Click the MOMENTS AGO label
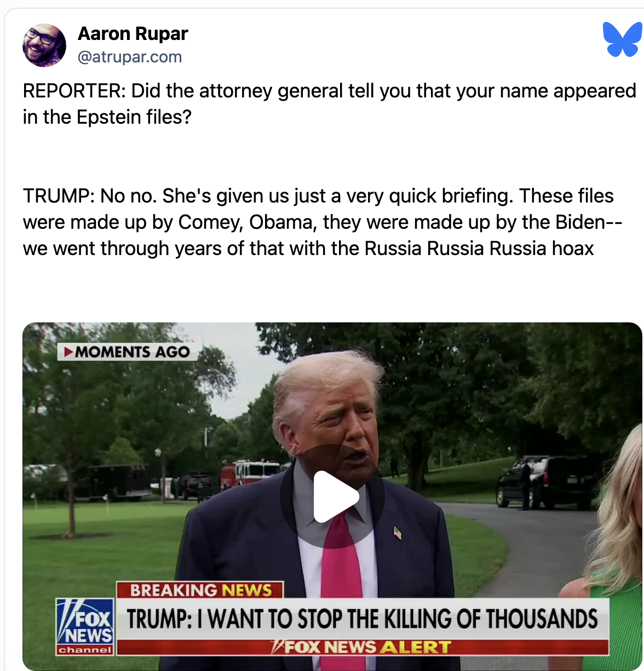The image size is (644, 671). [127, 351]
